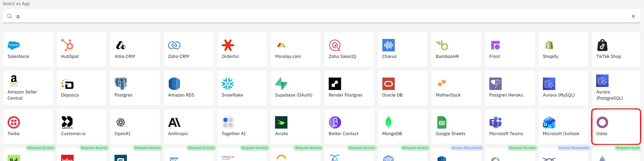Open the Aurora (PostgreSQL) tile

616,88
